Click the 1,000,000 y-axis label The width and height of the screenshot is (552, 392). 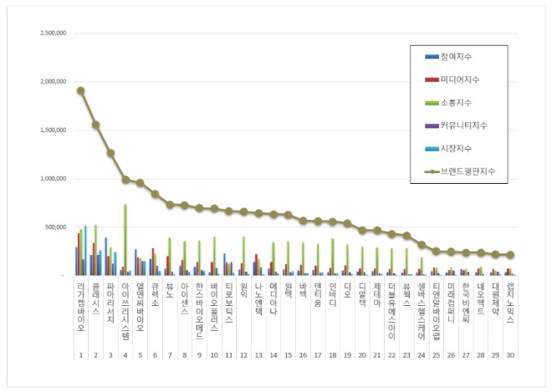pos(53,179)
